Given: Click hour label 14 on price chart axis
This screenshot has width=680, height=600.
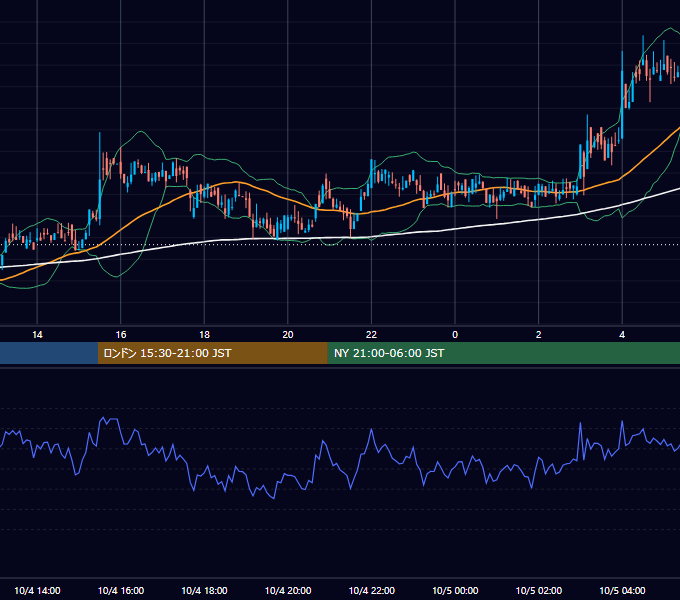Looking at the screenshot, I should point(37,335).
